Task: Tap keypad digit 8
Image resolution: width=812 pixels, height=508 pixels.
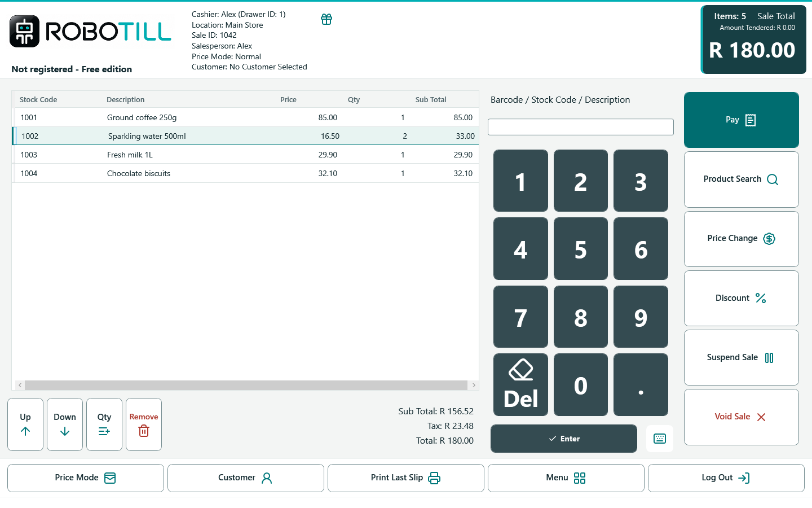Action: coord(581,317)
